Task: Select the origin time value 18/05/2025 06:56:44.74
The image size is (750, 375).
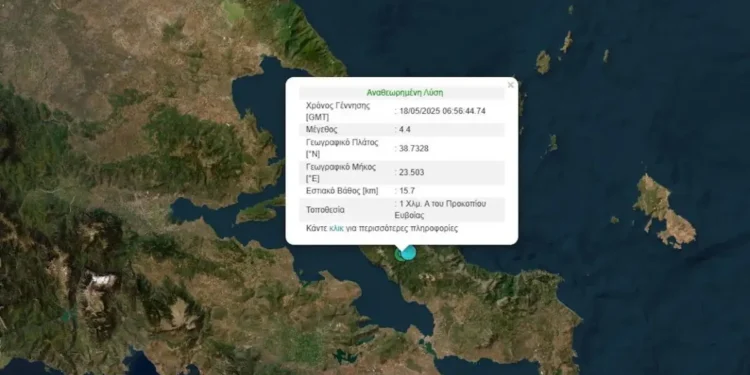Action: [x=442, y=111]
